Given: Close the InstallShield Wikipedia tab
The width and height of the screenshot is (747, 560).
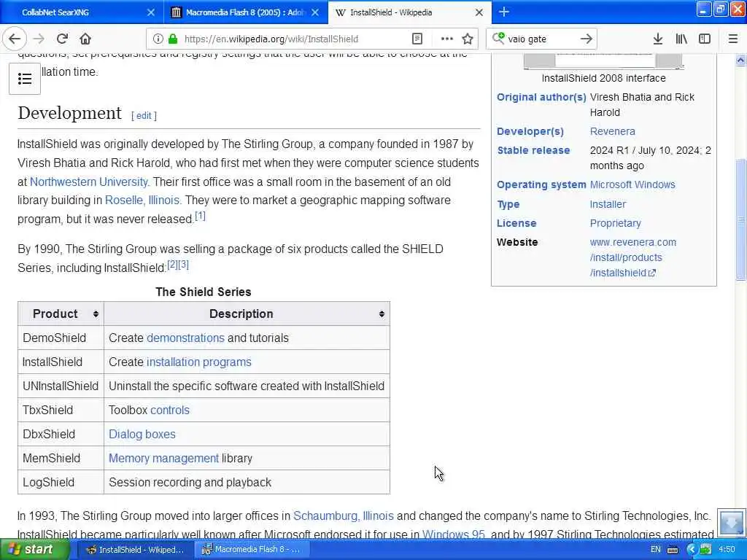Looking at the screenshot, I should (479, 12).
